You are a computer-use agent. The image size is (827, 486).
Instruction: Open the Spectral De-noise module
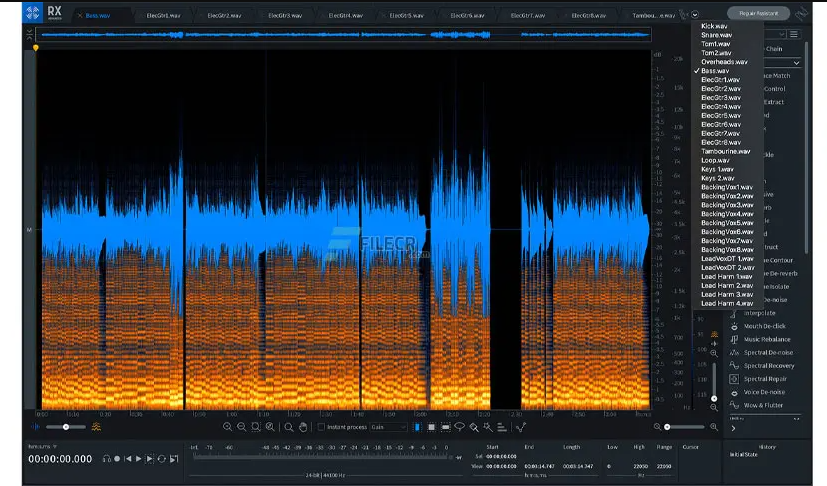click(768, 352)
